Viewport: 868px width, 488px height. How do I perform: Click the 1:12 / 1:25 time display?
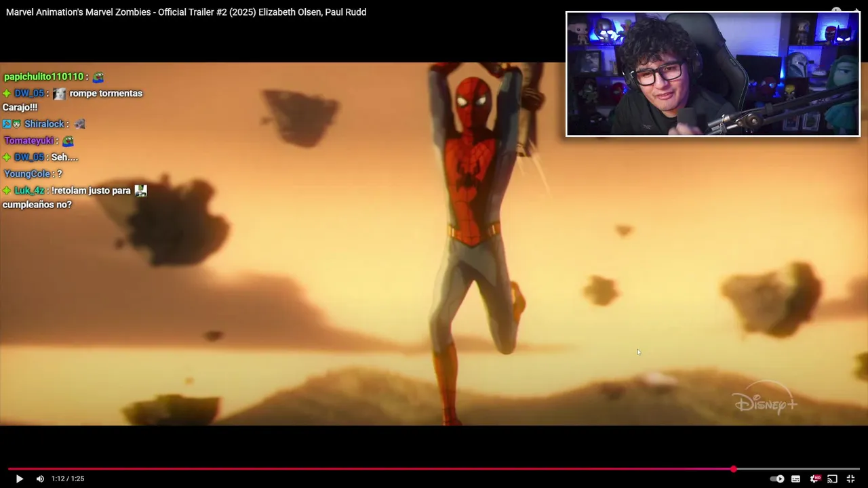pyautogui.click(x=68, y=479)
